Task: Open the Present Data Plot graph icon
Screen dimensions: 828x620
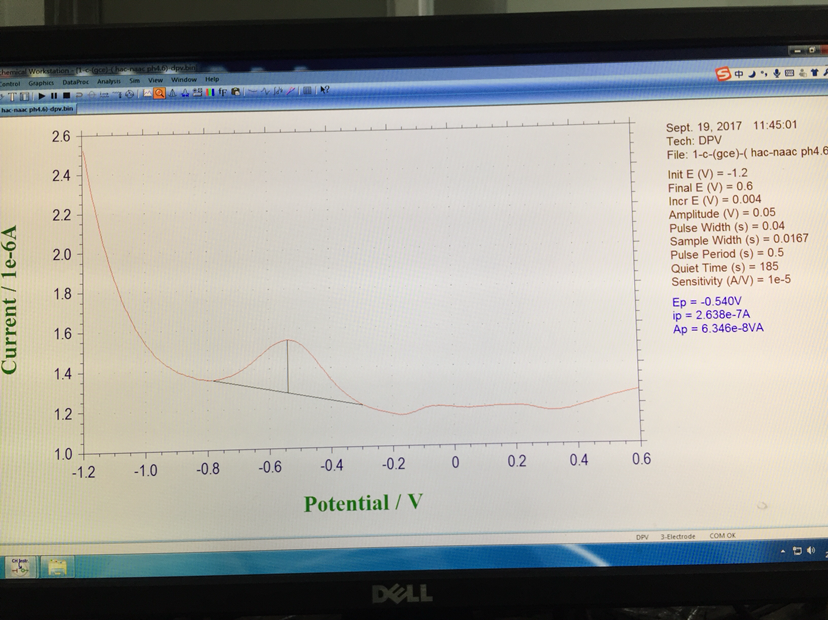Action: tap(148, 93)
